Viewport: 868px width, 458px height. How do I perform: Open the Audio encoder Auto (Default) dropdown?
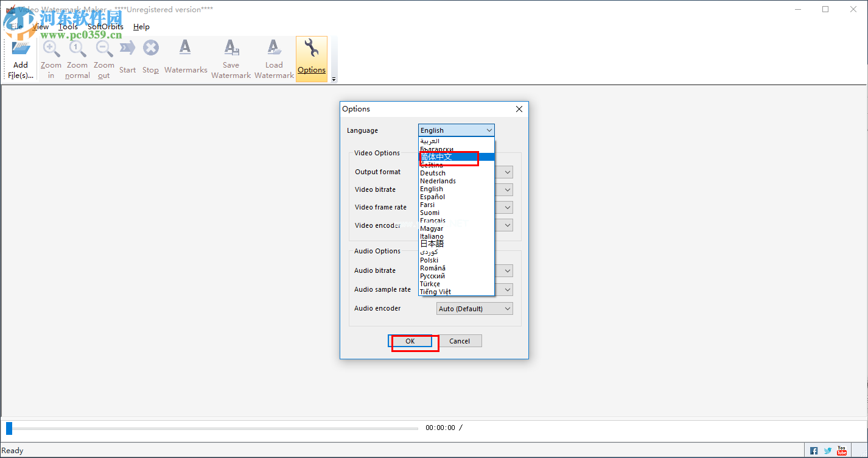[x=475, y=309]
